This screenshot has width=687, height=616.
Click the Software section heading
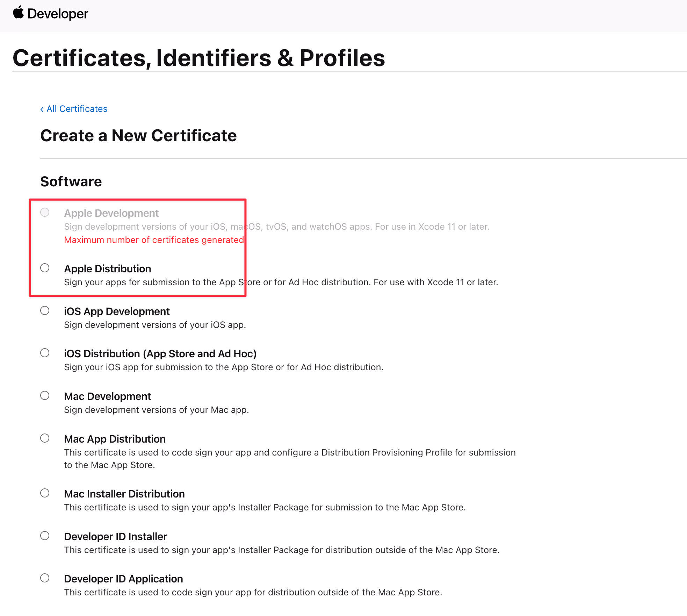[71, 182]
